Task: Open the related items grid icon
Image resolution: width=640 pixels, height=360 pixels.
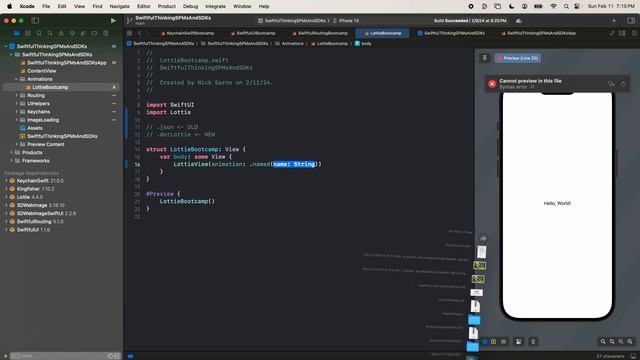Action: [129, 33]
